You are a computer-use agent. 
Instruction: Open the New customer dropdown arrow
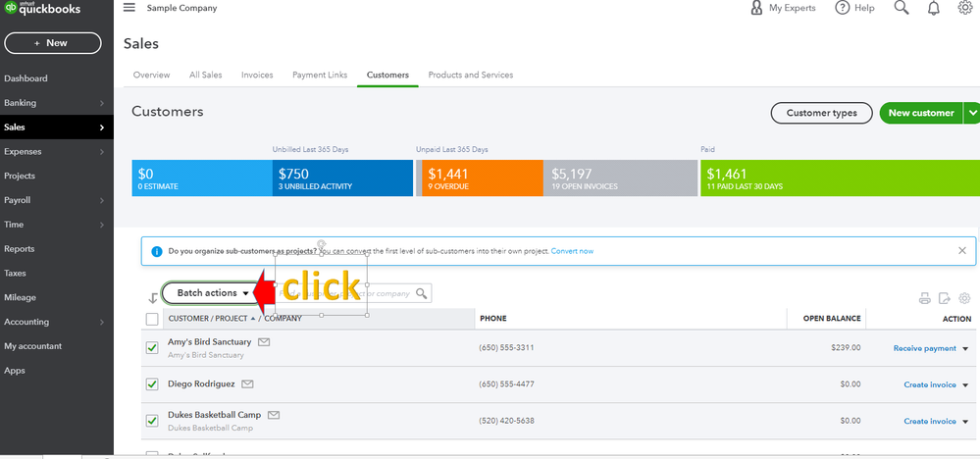tap(972, 113)
